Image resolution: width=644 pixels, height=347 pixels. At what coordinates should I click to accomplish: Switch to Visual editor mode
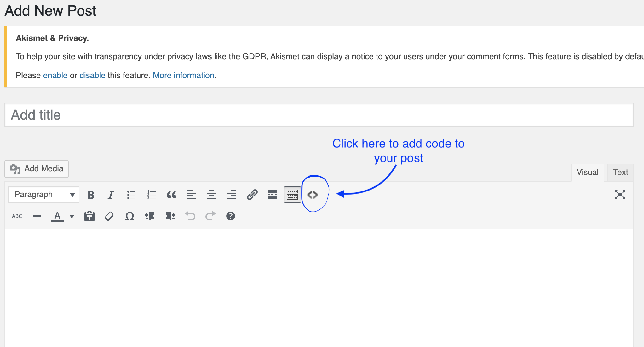(x=587, y=172)
